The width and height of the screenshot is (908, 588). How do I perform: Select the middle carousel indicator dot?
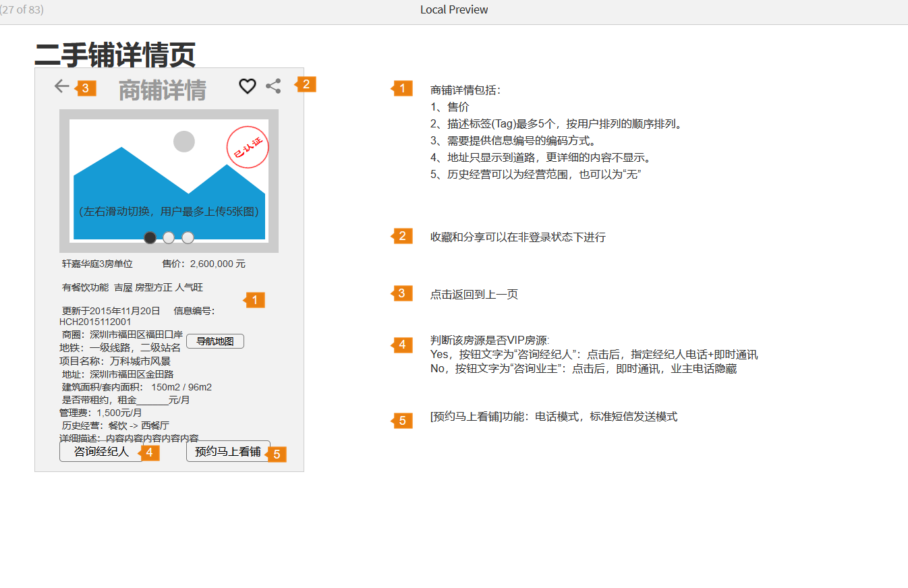169,237
